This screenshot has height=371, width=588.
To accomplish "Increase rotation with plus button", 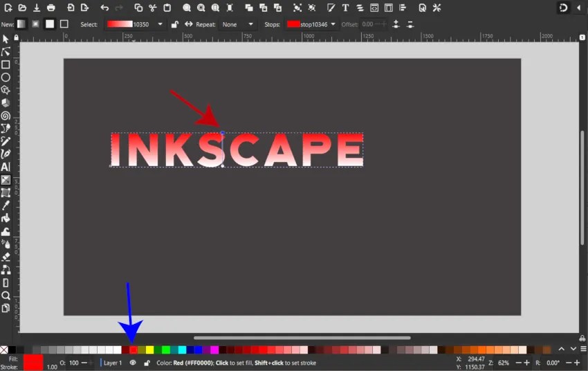I will pos(577,363).
